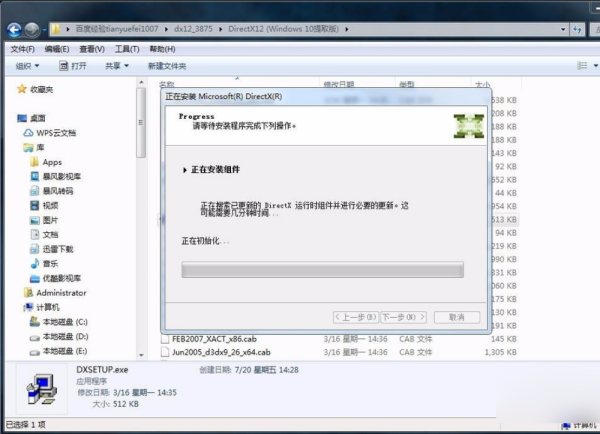Screen dimensions: 600x434
Task: Select 计算机 in the navigation pane
Action: [x=47, y=307]
